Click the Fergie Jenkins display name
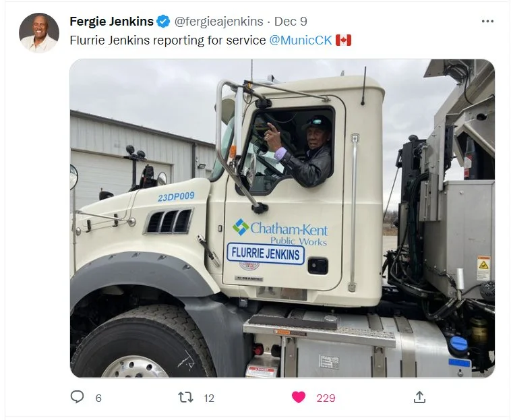The width and height of the screenshot is (511, 420). (111, 22)
